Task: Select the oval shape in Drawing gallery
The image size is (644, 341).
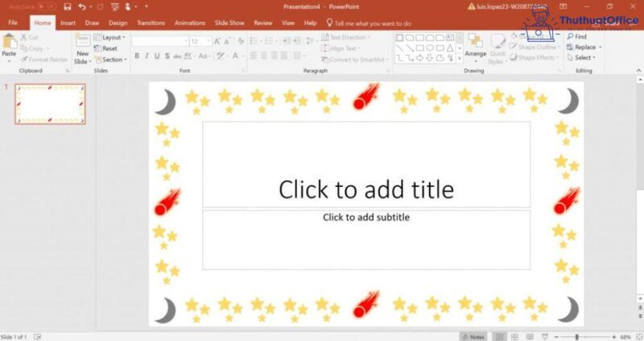Action: (430, 48)
